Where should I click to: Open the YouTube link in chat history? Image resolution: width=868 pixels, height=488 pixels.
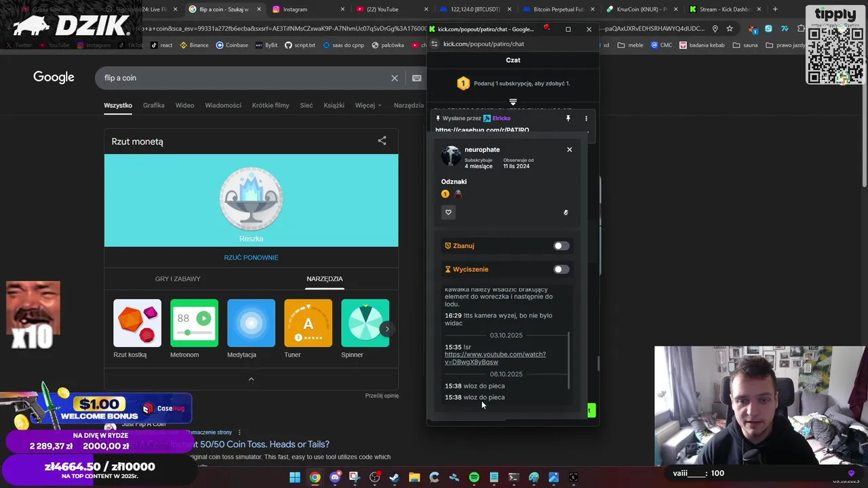point(495,358)
